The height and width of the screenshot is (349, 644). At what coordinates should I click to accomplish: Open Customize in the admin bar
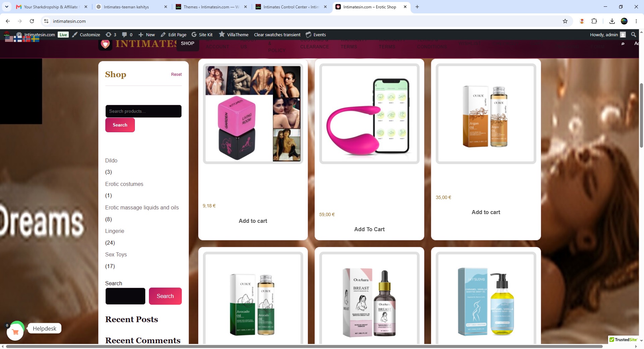86,35
